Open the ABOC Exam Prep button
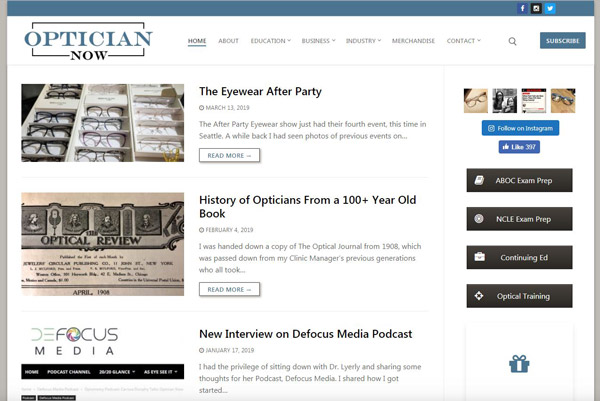This screenshot has height=401, width=600. pyautogui.click(x=519, y=180)
